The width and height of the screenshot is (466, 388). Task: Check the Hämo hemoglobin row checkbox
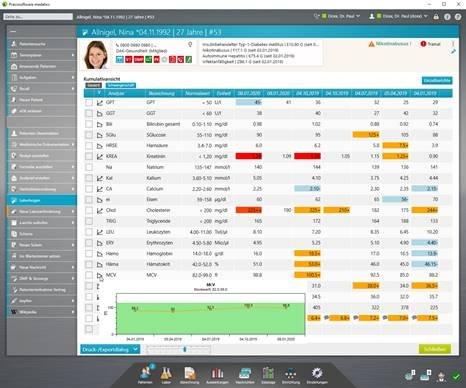coord(89,254)
